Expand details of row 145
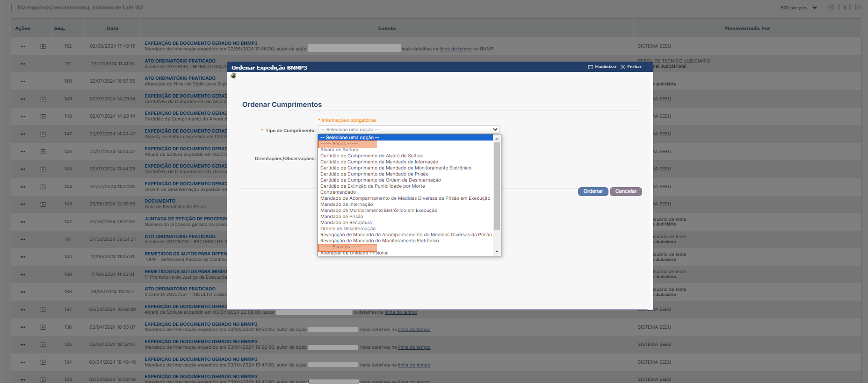The height and width of the screenshot is (384, 868). pos(43,169)
